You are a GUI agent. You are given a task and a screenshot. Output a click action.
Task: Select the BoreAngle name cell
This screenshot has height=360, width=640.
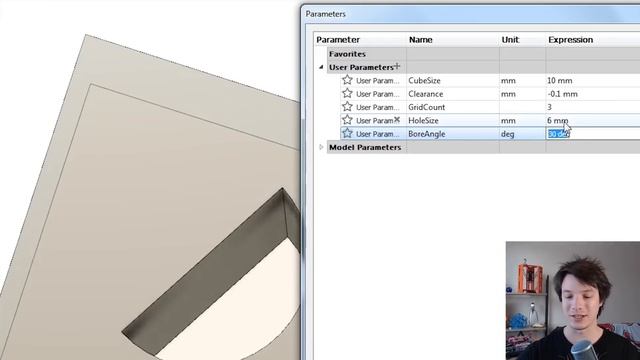pos(453,134)
